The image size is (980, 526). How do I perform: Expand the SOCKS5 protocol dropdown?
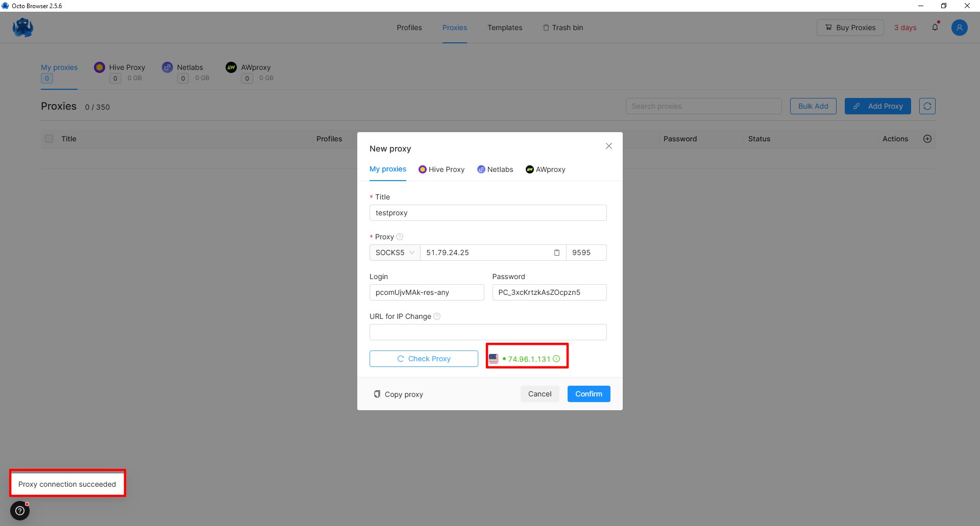click(395, 253)
